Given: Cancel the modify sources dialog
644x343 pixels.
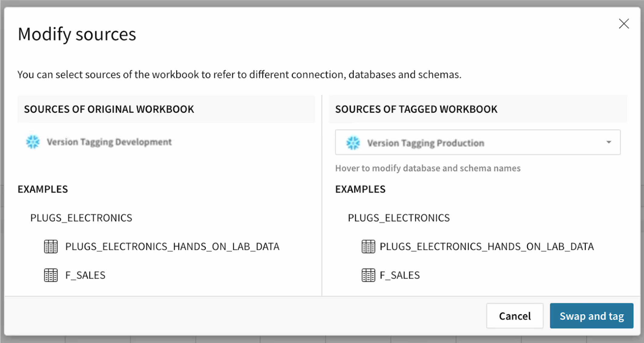Looking at the screenshot, I should (x=515, y=316).
